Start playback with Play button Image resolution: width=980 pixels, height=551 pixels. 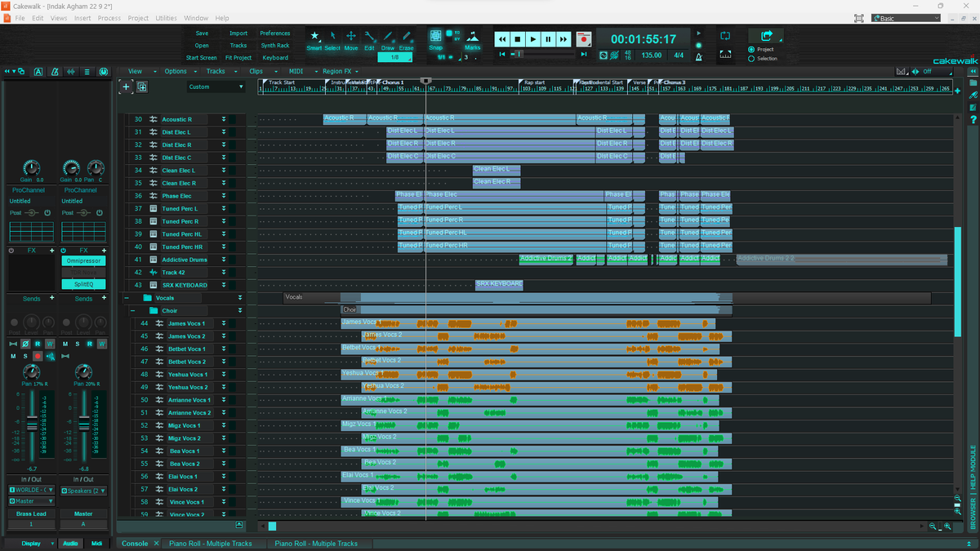pyautogui.click(x=533, y=38)
